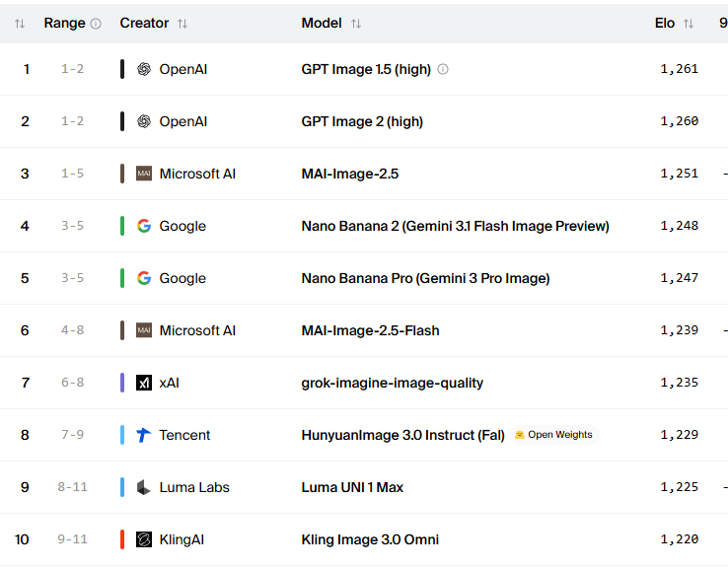Click the Tencent logo icon
The width and height of the screenshot is (728, 569).
click(x=144, y=435)
